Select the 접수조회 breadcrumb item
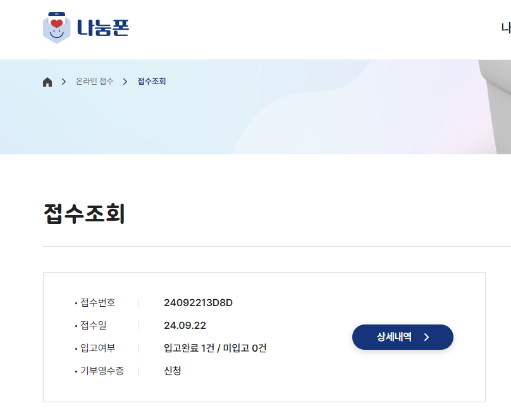This screenshot has height=420, width=511. [152, 82]
